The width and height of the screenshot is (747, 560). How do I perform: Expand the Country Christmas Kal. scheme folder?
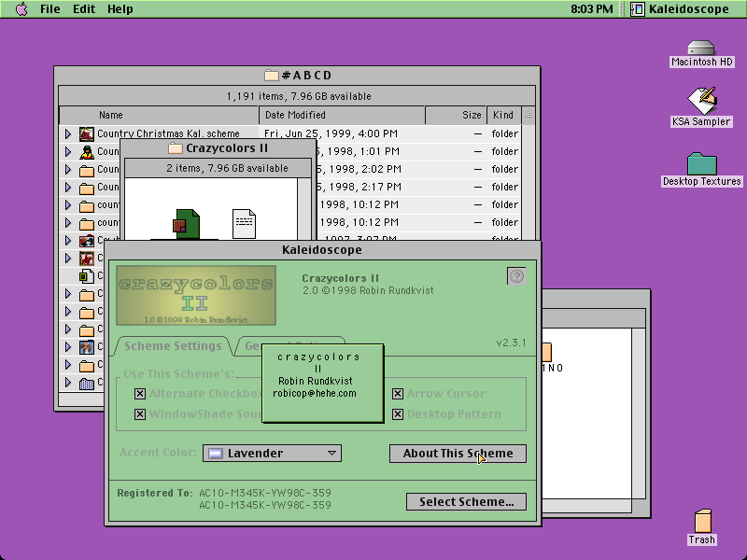(68, 133)
